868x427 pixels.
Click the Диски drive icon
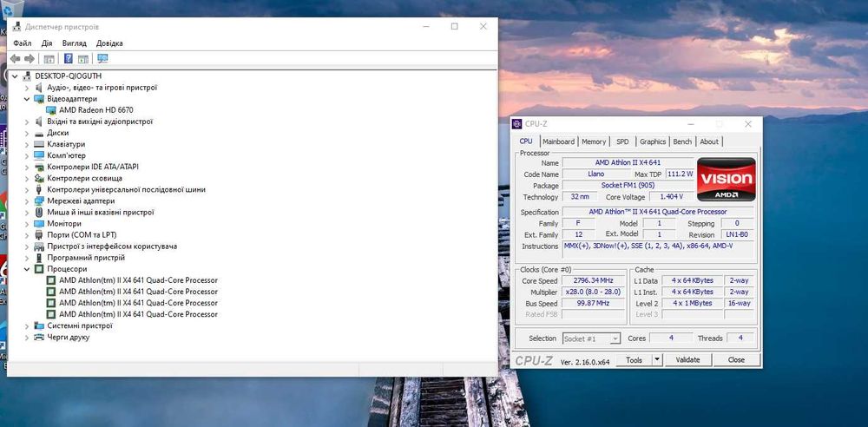click(39, 133)
